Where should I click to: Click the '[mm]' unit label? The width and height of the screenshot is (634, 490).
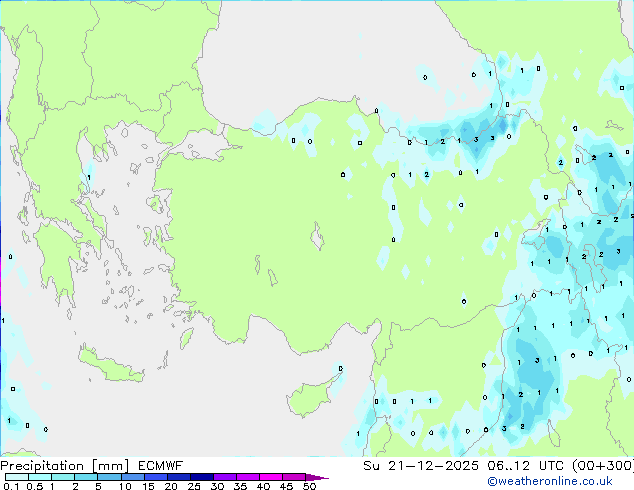pos(110,466)
